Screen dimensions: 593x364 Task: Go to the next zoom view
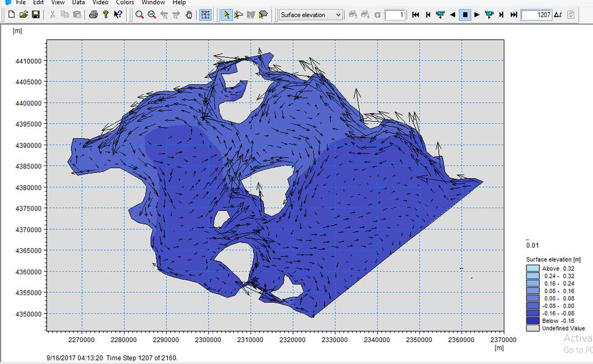tap(176, 14)
